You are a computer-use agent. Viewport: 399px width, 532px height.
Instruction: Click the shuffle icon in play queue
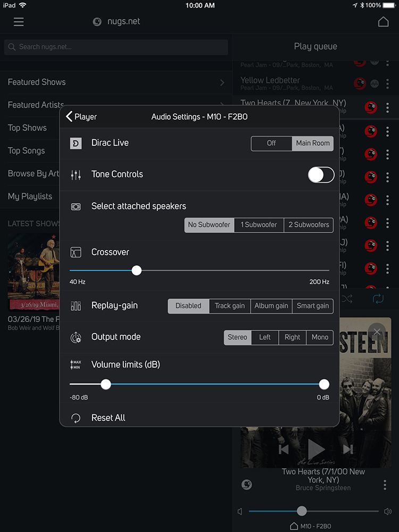tap(347, 299)
